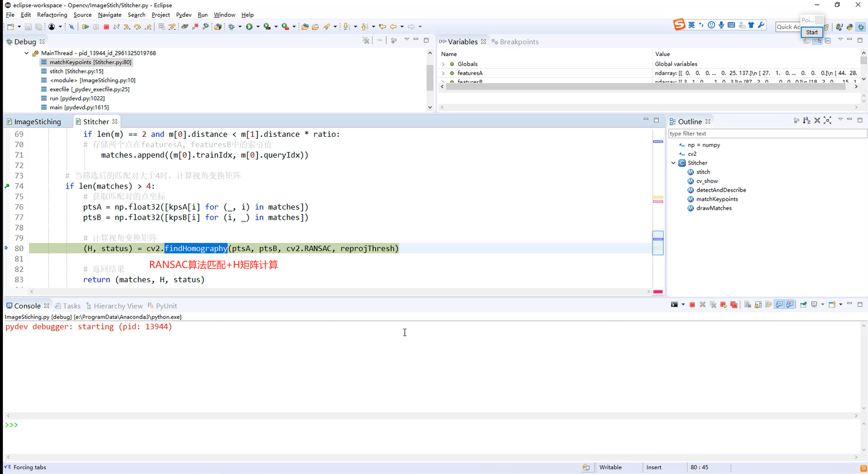Click the Pin Console icon
868x474 pixels.
pos(803,304)
